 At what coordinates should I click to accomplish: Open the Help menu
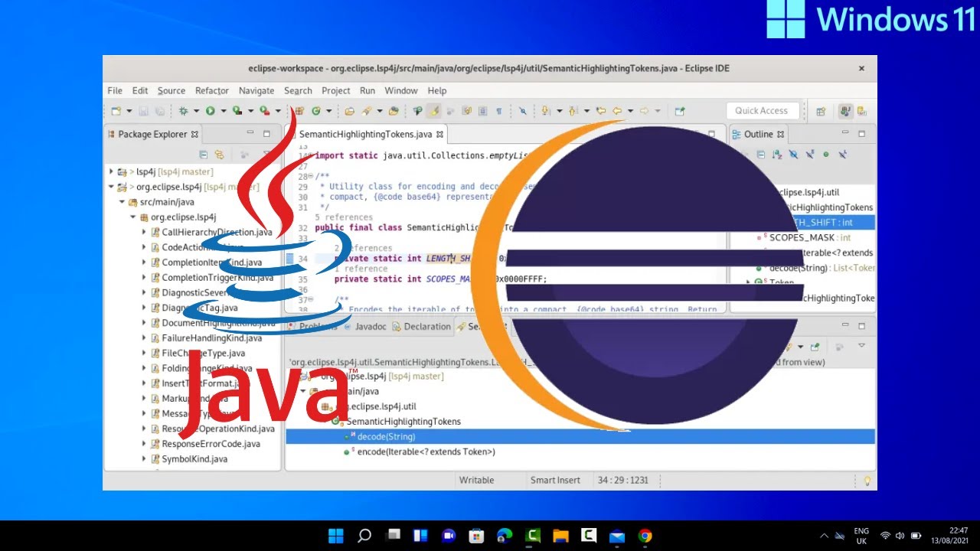click(x=437, y=90)
